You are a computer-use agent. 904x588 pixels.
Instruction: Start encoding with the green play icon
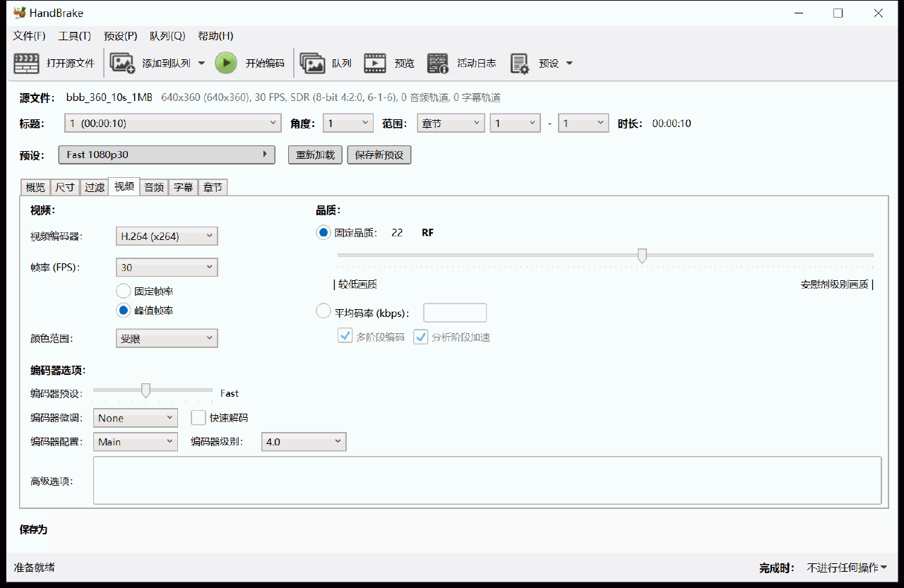pyautogui.click(x=226, y=63)
